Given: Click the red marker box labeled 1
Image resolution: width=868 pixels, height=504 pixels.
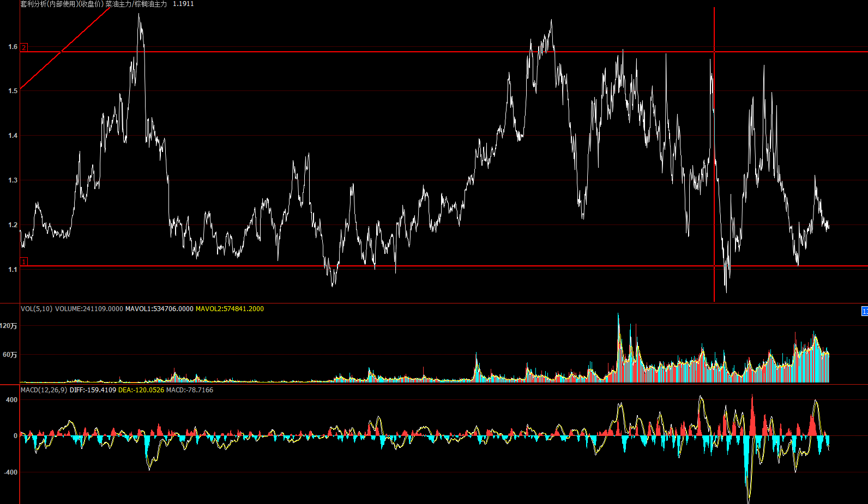Looking at the screenshot, I should 24,262.
